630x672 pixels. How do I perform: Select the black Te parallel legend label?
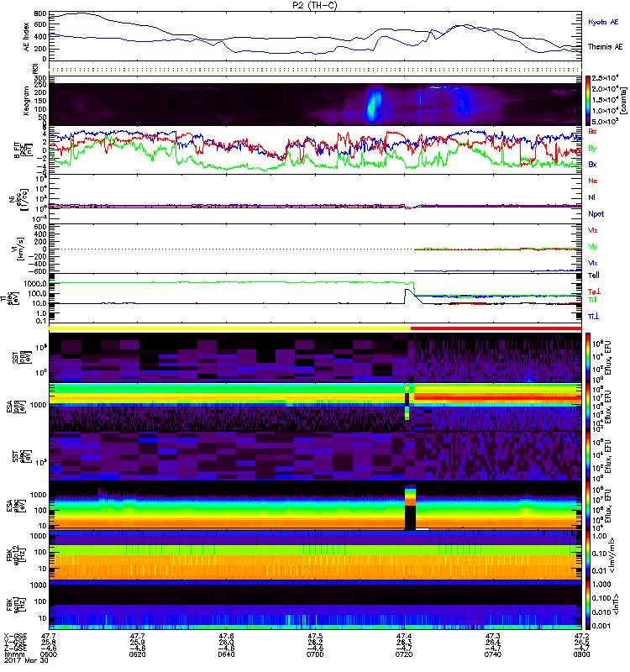click(593, 276)
